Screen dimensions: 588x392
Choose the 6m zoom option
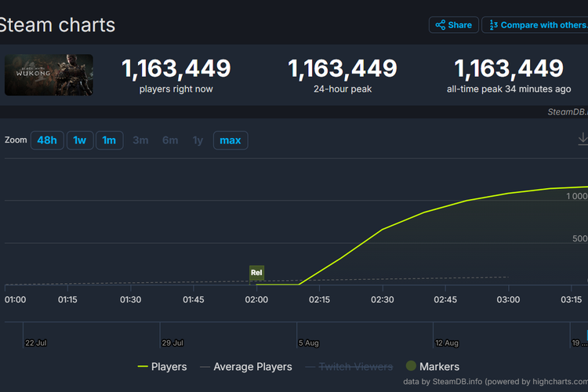[170, 140]
